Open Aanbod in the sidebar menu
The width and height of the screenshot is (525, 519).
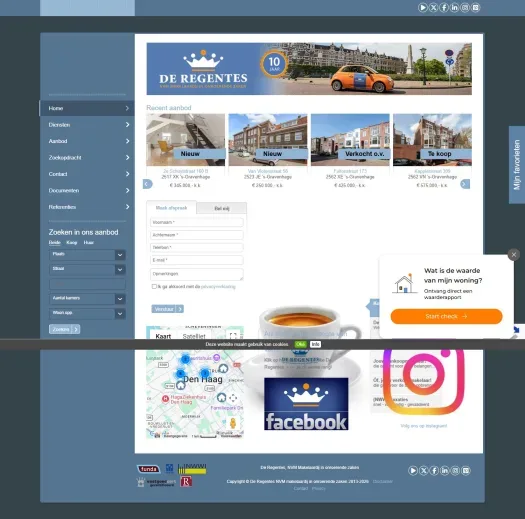point(87,141)
